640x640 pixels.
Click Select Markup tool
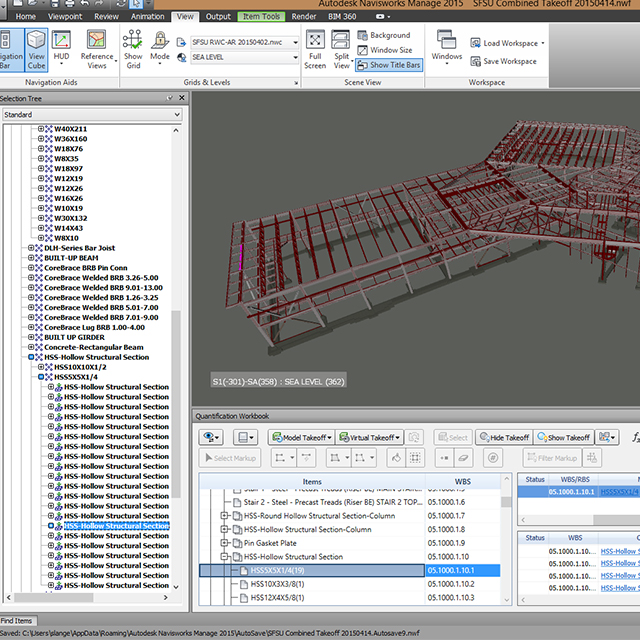tap(230, 458)
